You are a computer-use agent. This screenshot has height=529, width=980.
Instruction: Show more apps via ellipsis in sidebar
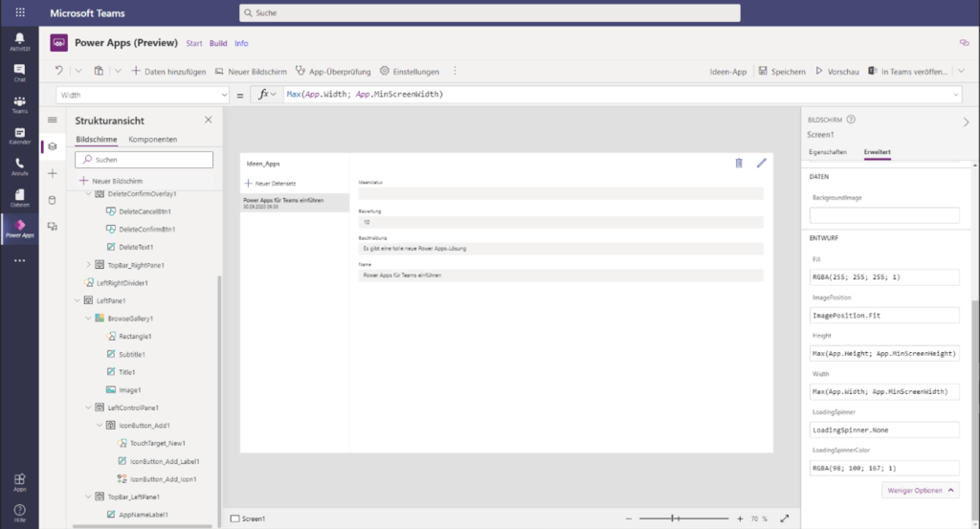(x=19, y=260)
